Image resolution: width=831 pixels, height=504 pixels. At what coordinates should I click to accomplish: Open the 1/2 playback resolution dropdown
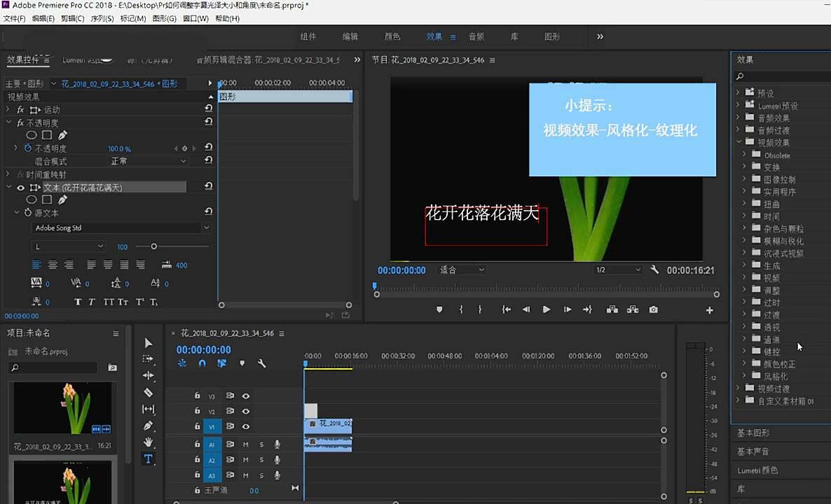tap(617, 269)
